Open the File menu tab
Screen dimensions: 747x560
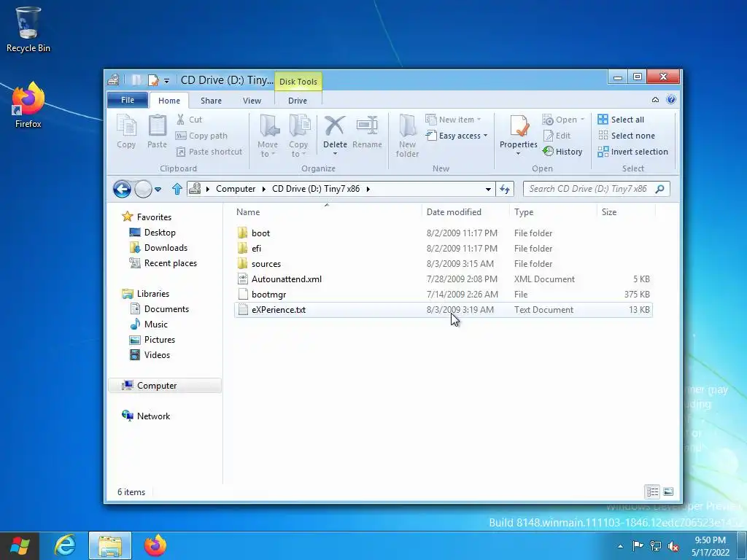128,100
